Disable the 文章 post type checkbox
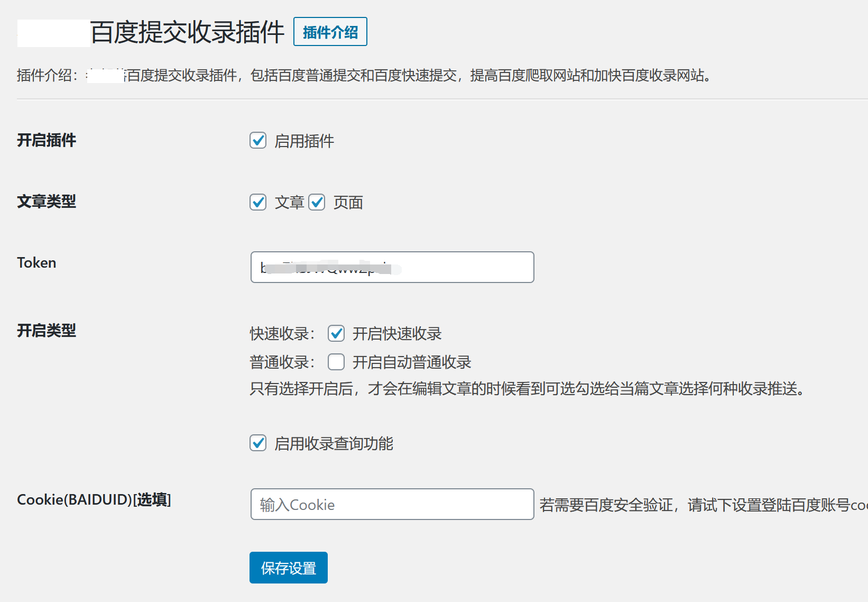Viewport: 868px width, 602px height. click(258, 202)
